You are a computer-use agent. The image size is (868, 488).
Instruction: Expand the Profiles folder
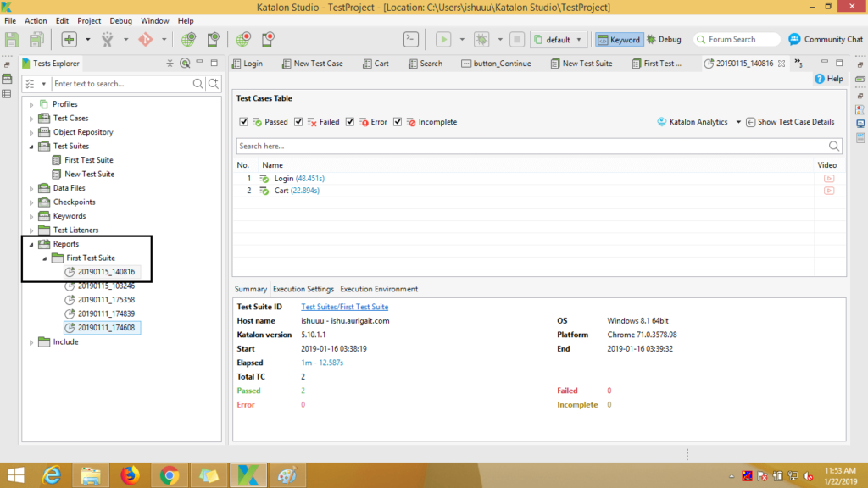(x=31, y=104)
